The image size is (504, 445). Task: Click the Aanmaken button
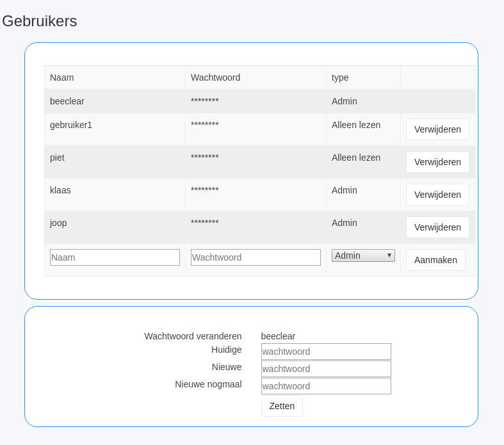click(x=435, y=260)
